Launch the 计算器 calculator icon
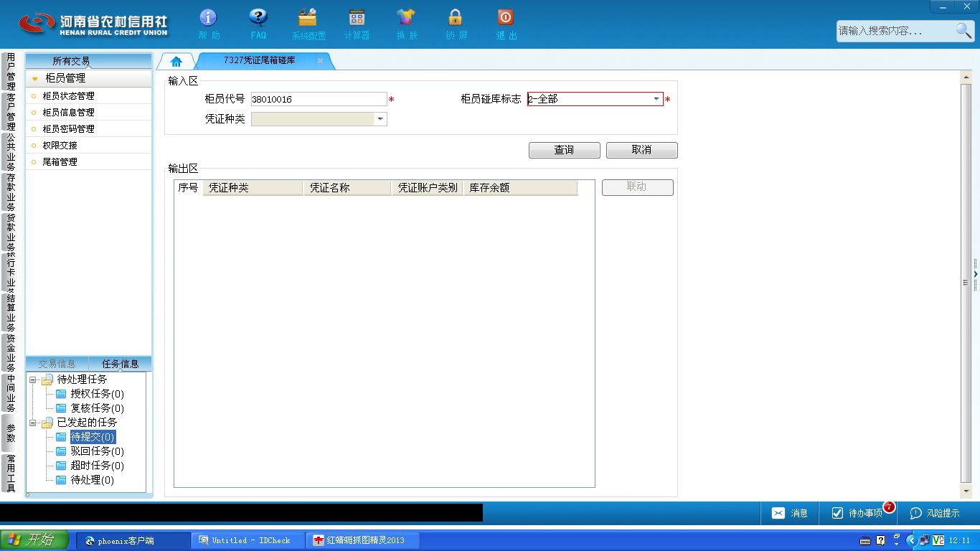The width and height of the screenshot is (980, 551). [357, 17]
